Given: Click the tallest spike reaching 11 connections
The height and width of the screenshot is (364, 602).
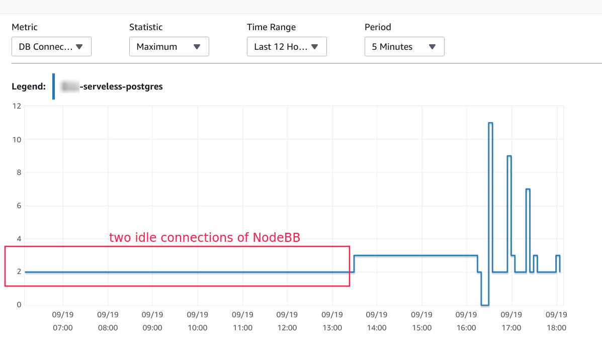Looking at the screenshot, I should [x=490, y=123].
